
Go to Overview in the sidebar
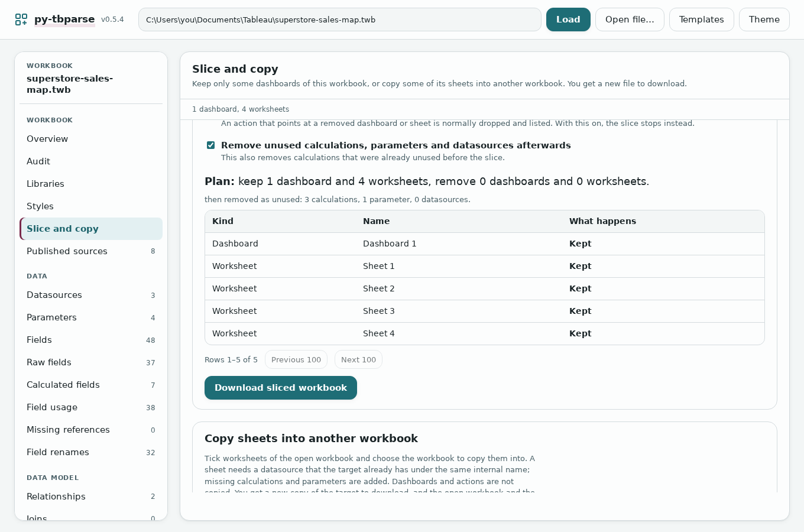[x=91, y=139]
